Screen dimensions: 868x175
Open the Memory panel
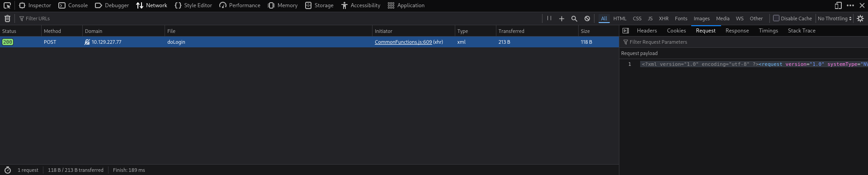283,5
